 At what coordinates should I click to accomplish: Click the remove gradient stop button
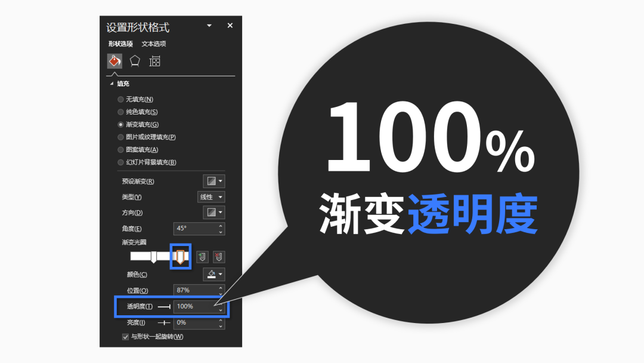click(x=219, y=257)
